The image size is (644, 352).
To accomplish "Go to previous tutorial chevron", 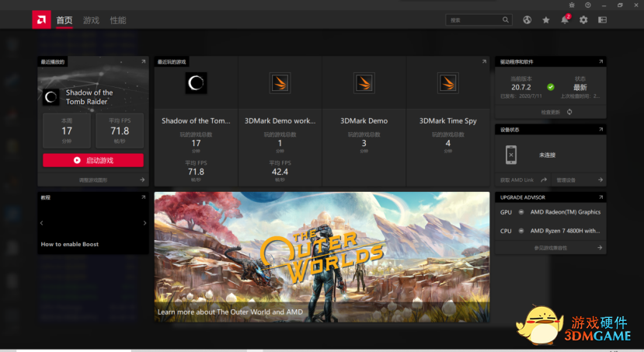I will 41,223.
